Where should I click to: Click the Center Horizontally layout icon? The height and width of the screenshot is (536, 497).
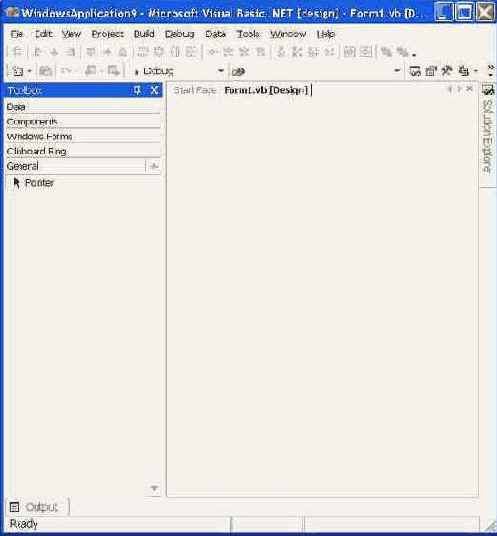click(x=349, y=52)
